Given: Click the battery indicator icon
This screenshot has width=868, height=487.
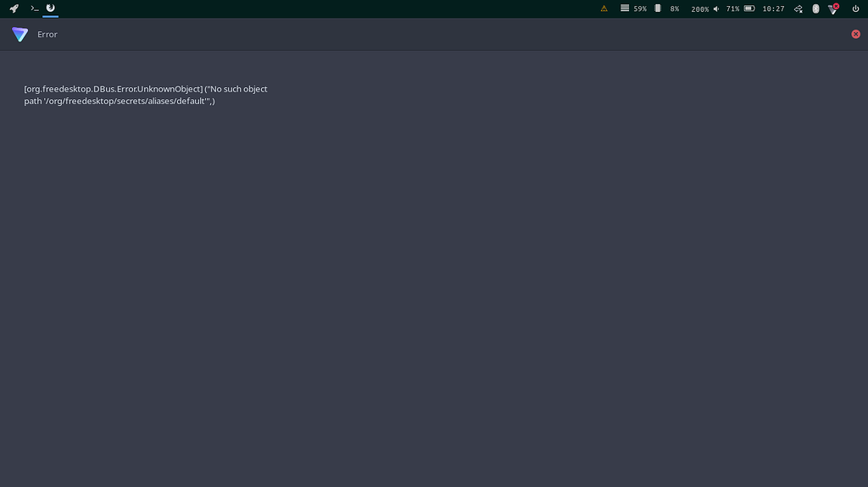Looking at the screenshot, I should click(x=749, y=8).
